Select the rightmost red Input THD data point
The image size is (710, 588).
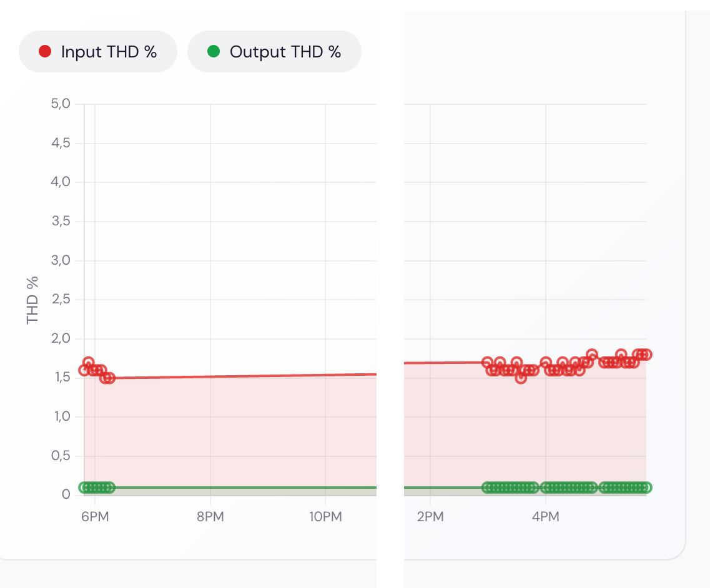click(646, 355)
